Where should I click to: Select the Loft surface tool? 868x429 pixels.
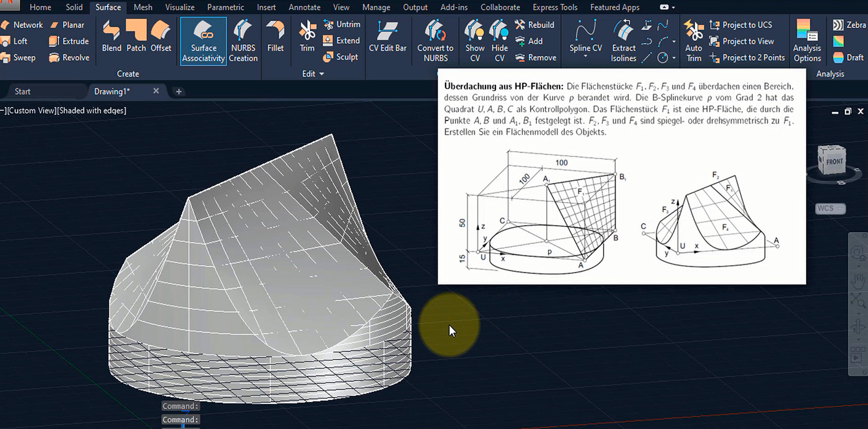(15, 41)
